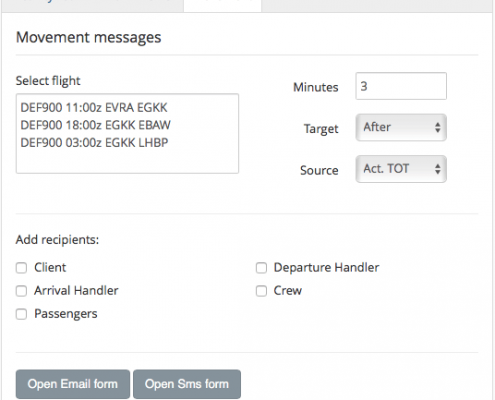The image size is (495, 400).
Task: Open the Email form
Action: [73, 384]
